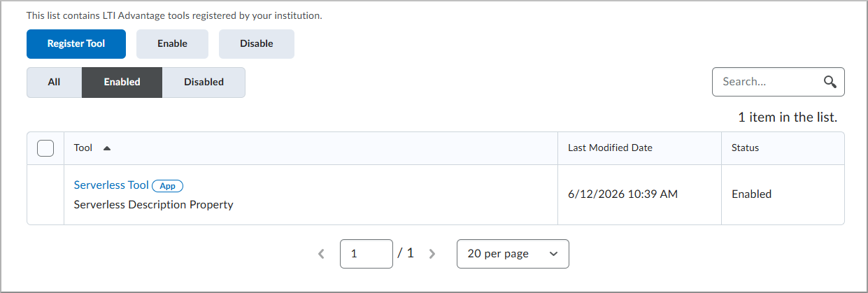The width and height of the screenshot is (868, 293).
Task: Click the App badge next to Serverless Tool
Action: pos(168,186)
